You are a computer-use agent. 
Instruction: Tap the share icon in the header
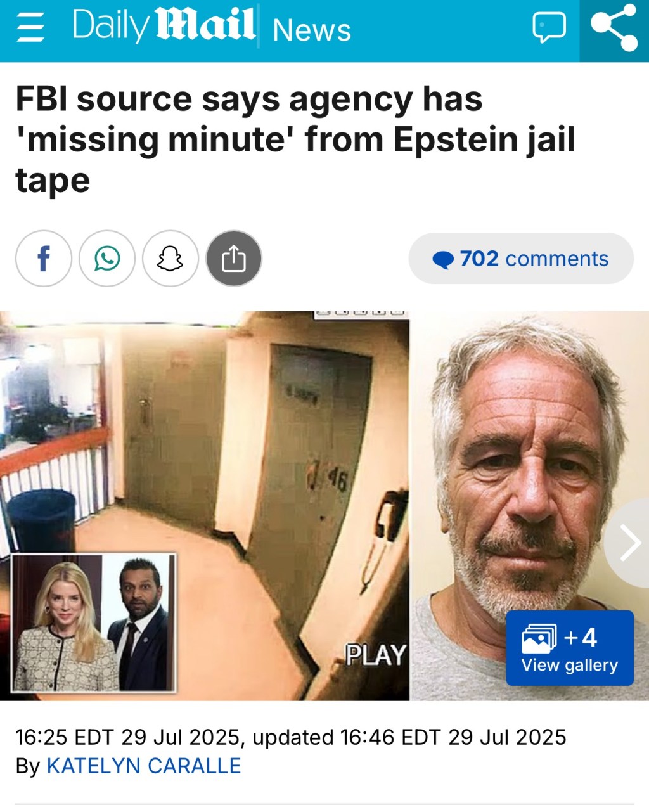(x=614, y=28)
